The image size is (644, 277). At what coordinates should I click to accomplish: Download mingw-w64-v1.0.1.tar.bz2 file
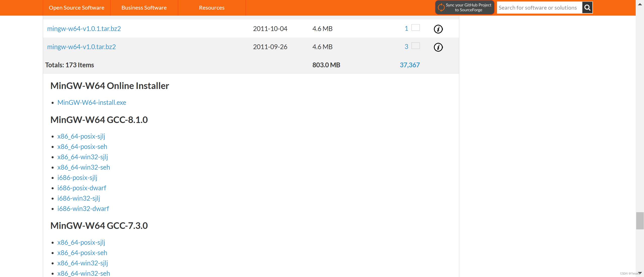click(84, 29)
